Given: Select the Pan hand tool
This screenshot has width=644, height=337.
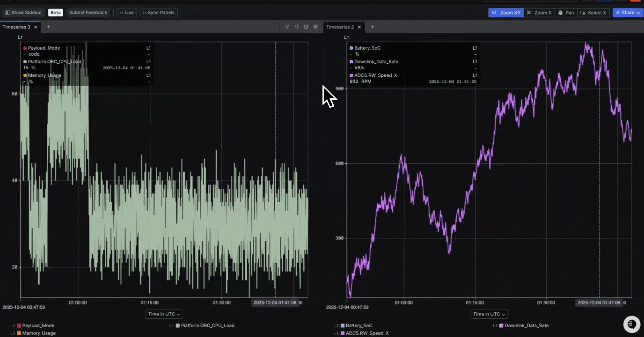Looking at the screenshot, I should (566, 13).
